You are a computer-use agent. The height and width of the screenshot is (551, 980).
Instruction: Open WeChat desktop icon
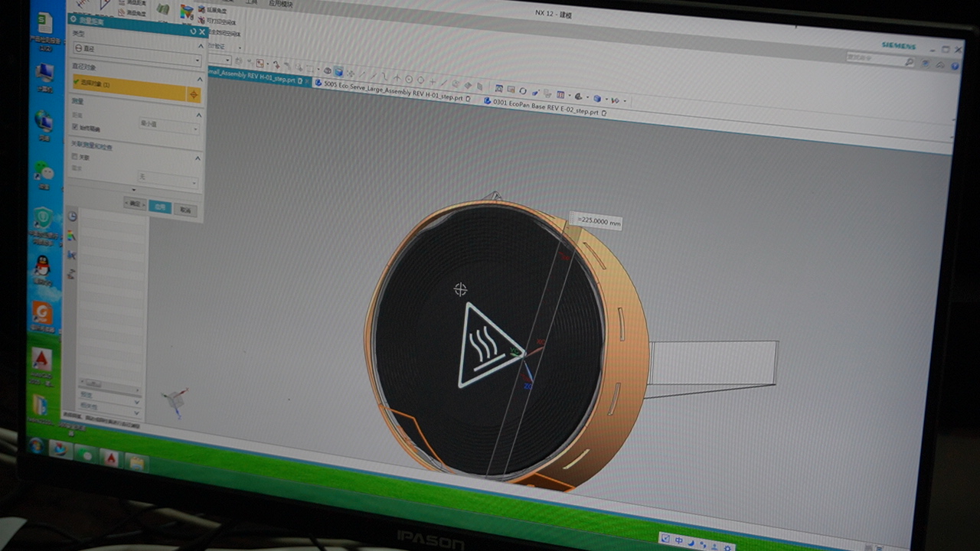pyautogui.click(x=44, y=171)
